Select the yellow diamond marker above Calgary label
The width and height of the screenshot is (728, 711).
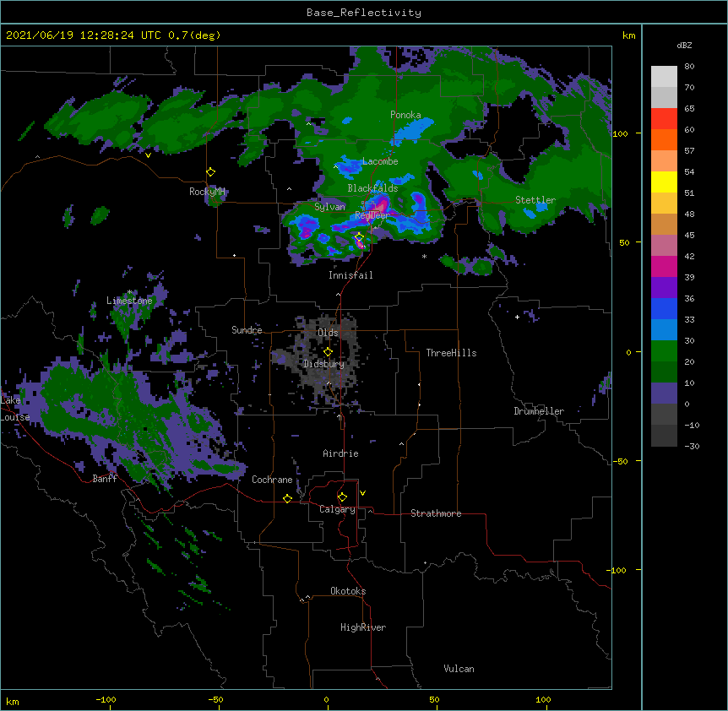[x=342, y=497]
